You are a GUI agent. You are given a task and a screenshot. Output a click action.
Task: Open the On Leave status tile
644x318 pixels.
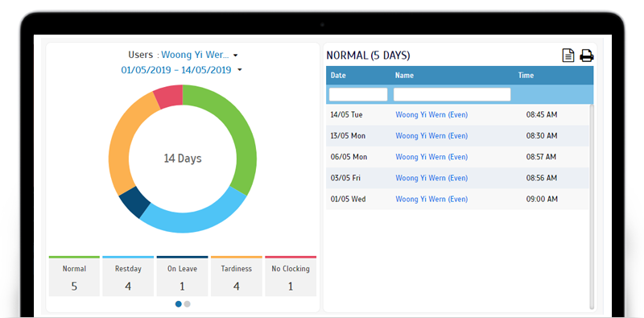[x=183, y=276]
